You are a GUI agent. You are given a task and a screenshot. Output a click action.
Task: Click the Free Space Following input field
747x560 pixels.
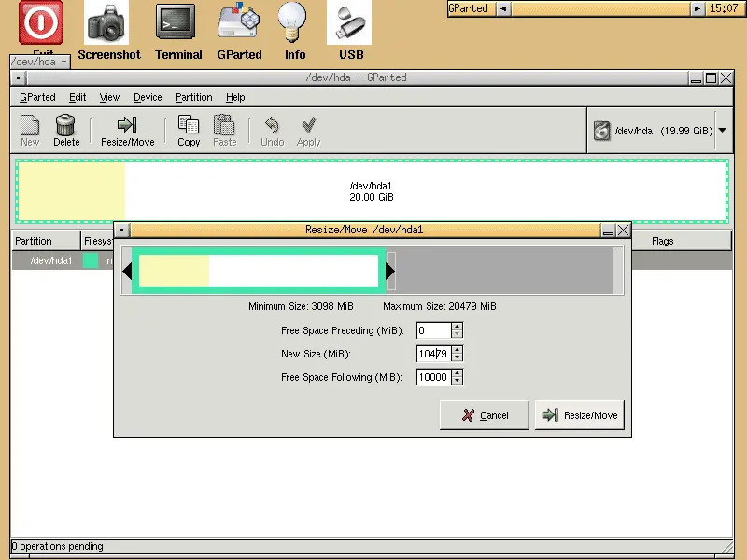point(433,377)
